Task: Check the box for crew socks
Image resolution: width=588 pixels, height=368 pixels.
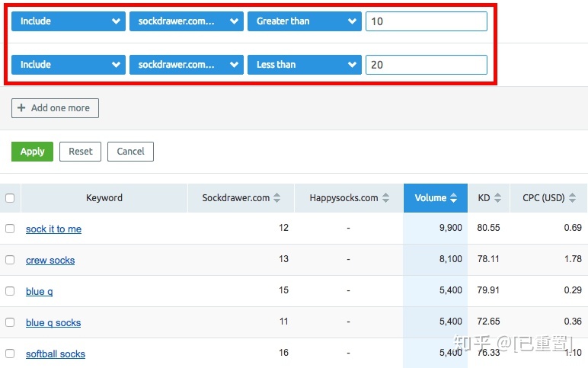Action: [x=10, y=260]
